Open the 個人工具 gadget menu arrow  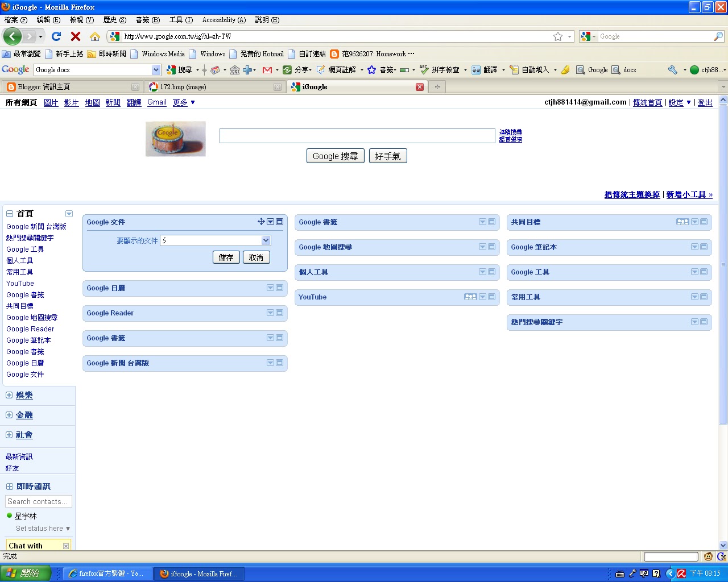pyautogui.click(x=483, y=272)
